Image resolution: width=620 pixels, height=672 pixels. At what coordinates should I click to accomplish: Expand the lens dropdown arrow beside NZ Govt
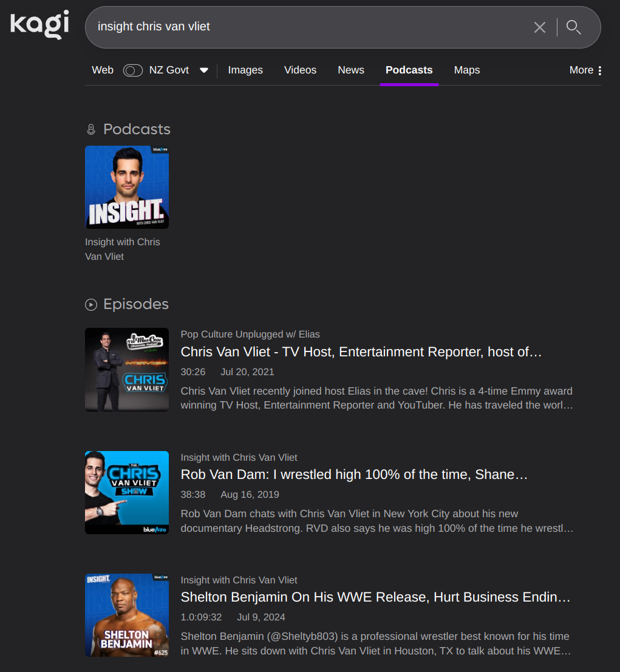[x=204, y=70]
